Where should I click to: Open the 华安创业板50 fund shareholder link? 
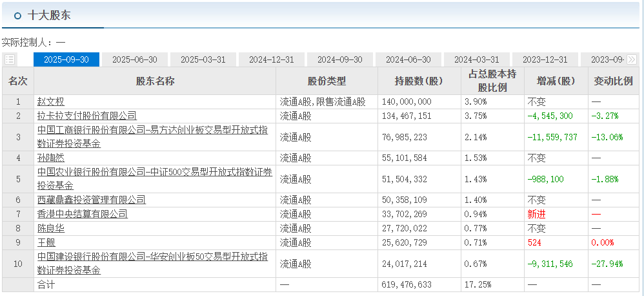(153, 264)
